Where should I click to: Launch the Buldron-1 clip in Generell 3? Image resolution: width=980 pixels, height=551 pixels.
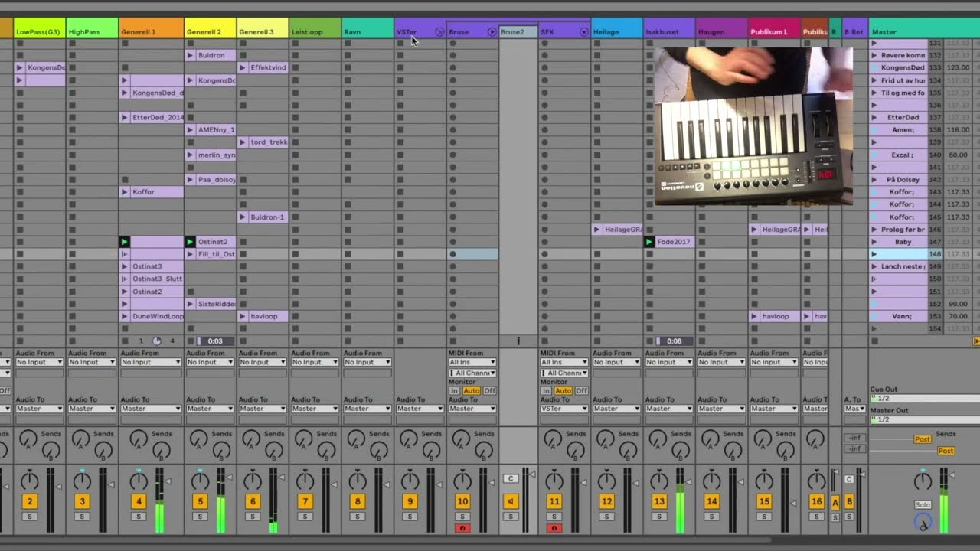pos(243,217)
